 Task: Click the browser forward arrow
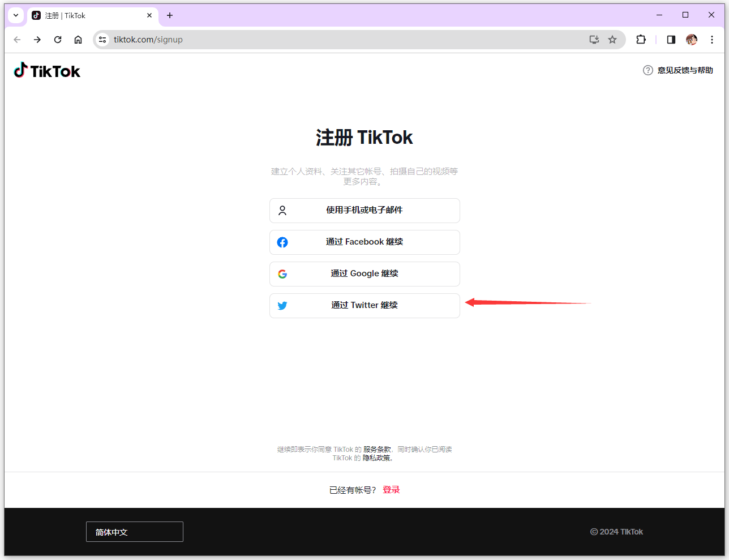[x=37, y=40]
